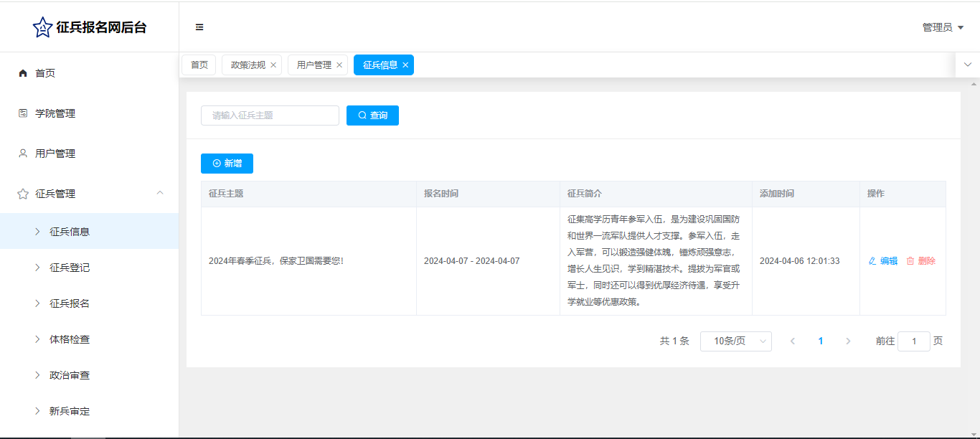Click the 新增 add button
Image resolution: width=980 pixels, height=439 pixels.
227,164
